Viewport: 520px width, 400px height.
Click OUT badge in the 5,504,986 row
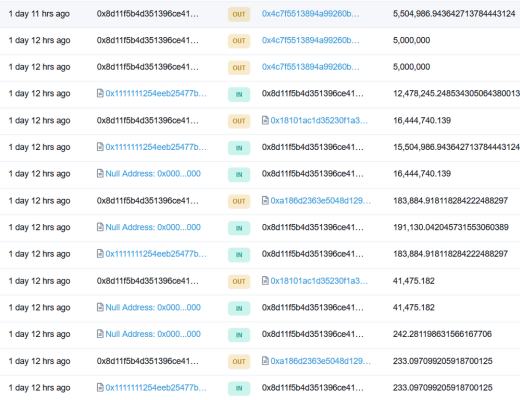(x=239, y=14)
